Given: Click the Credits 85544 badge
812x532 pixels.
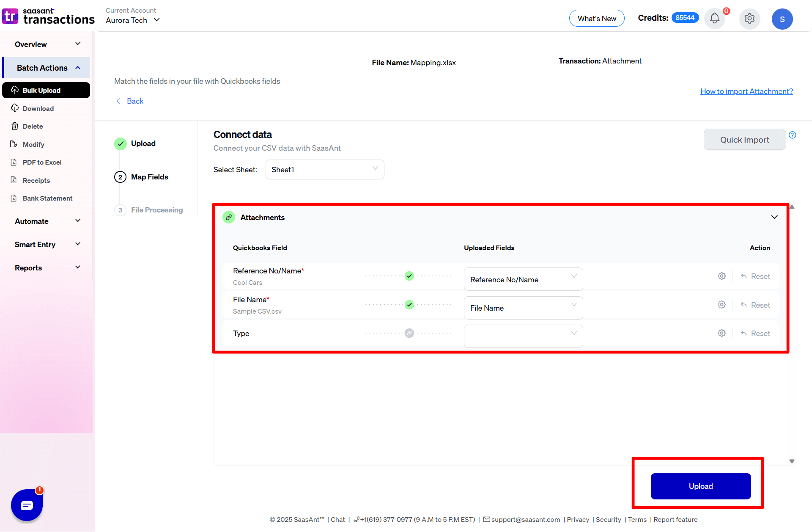Looking at the screenshot, I should [685, 18].
